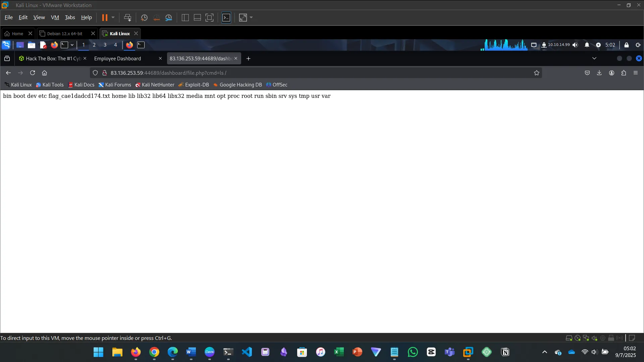
Task: Expand the pause button dropdown arrow
Action: tap(113, 17)
